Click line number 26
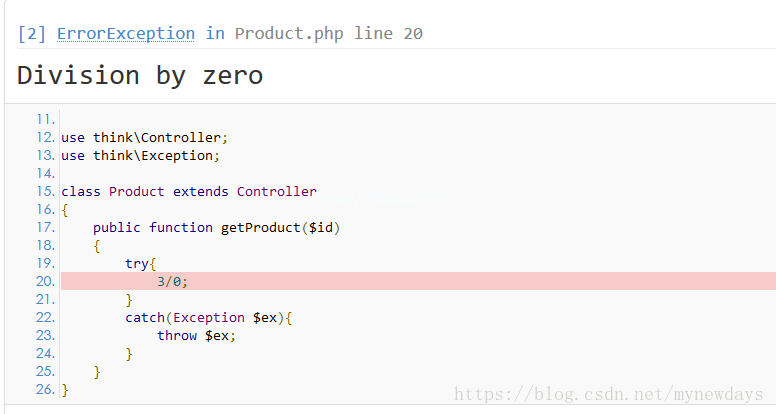This screenshot has width=776, height=414. [x=45, y=389]
